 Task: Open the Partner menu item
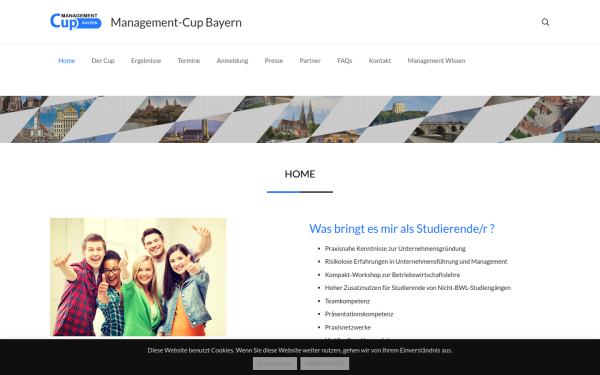click(x=310, y=60)
